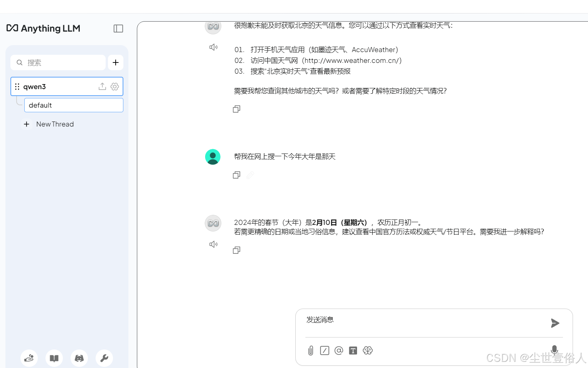This screenshot has height=368, width=588.
Task: Send the message with arrow button
Action: [x=555, y=323]
